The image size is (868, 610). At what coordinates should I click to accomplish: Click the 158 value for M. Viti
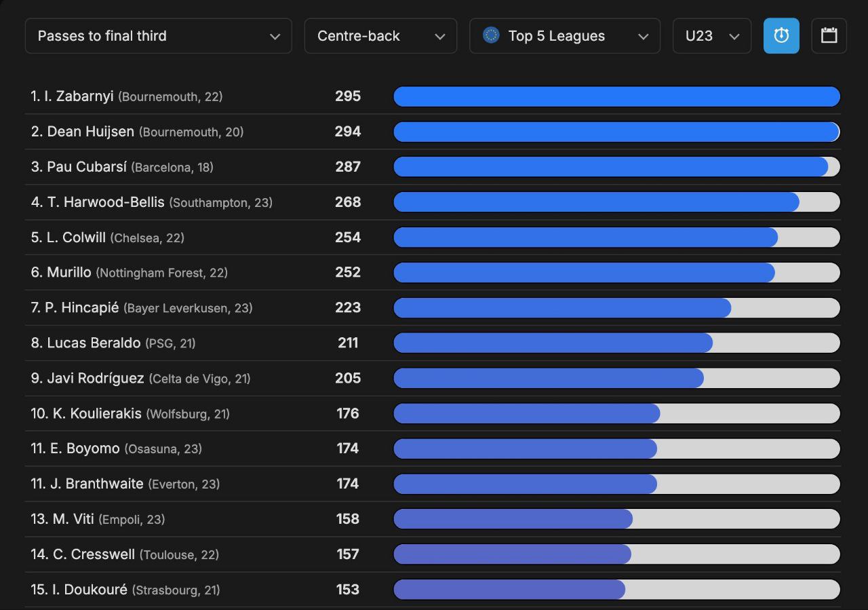pos(348,519)
